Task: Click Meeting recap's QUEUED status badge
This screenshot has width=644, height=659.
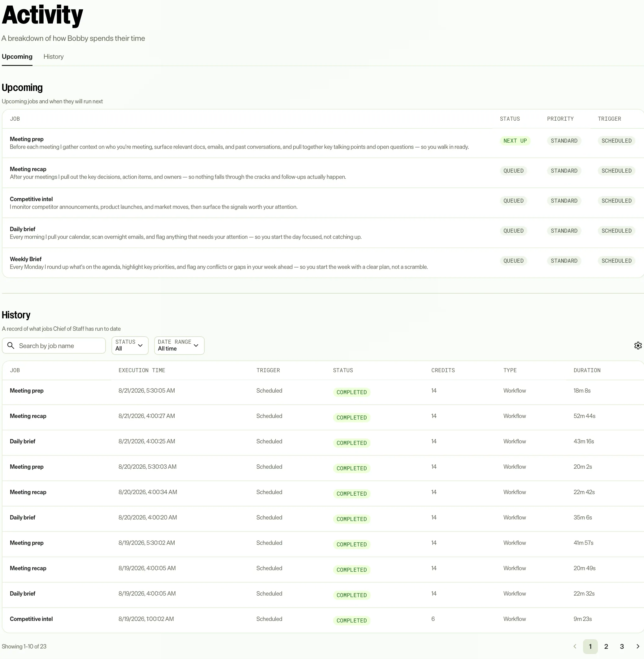Action: (513, 171)
